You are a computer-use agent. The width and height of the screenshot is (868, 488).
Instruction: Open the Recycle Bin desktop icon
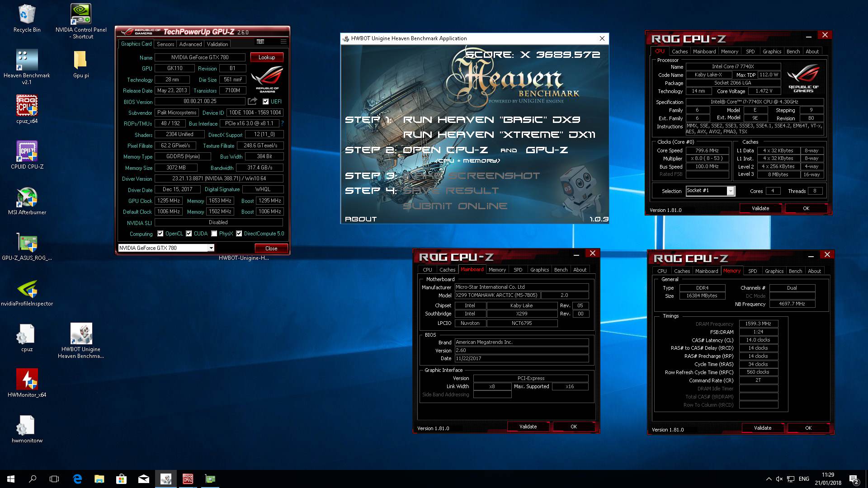[27, 19]
